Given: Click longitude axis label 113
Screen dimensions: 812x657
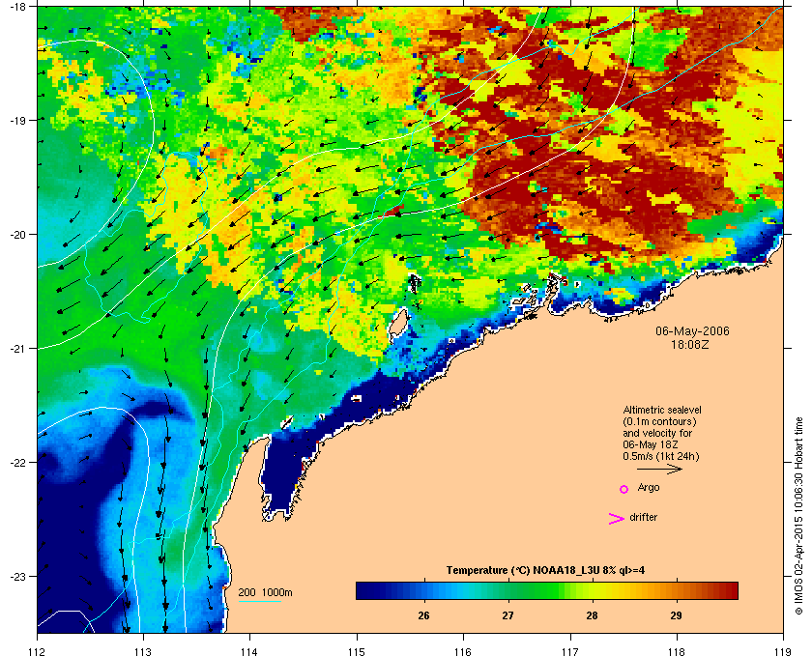Looking at the screenshot, I should pos(143,651).
